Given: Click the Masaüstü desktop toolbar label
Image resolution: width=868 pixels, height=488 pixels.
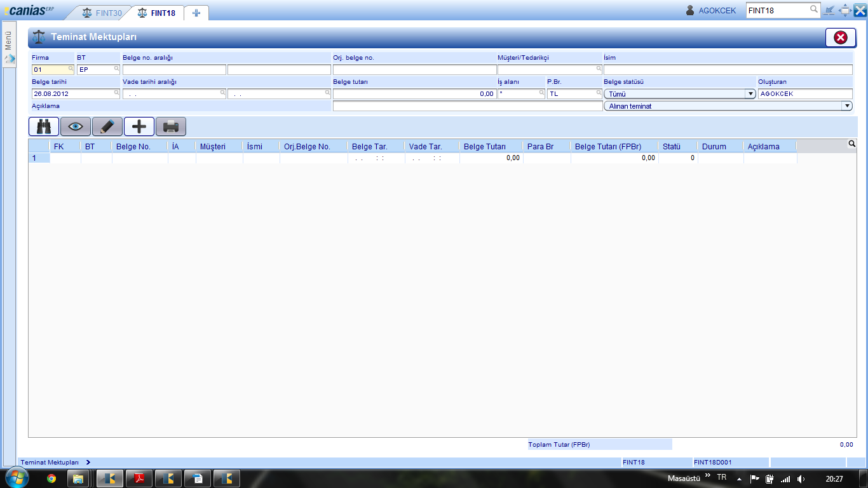Looking at the screenshot, I should 683,477.
